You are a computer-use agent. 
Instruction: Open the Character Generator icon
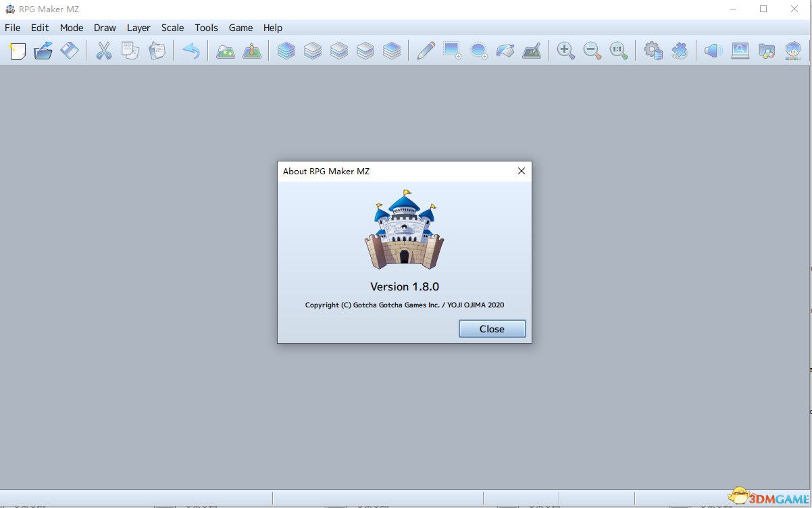(793, 51)
